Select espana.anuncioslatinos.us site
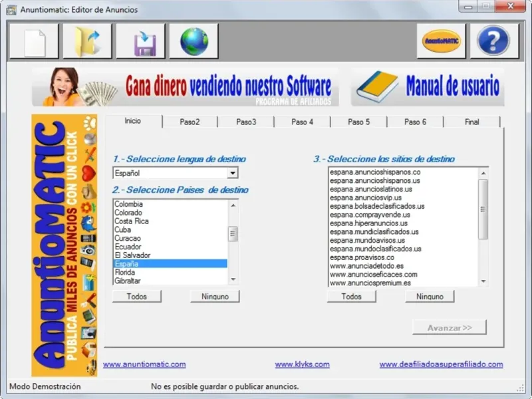The width and height of the screenshot is (532, 399). (403, 189)
